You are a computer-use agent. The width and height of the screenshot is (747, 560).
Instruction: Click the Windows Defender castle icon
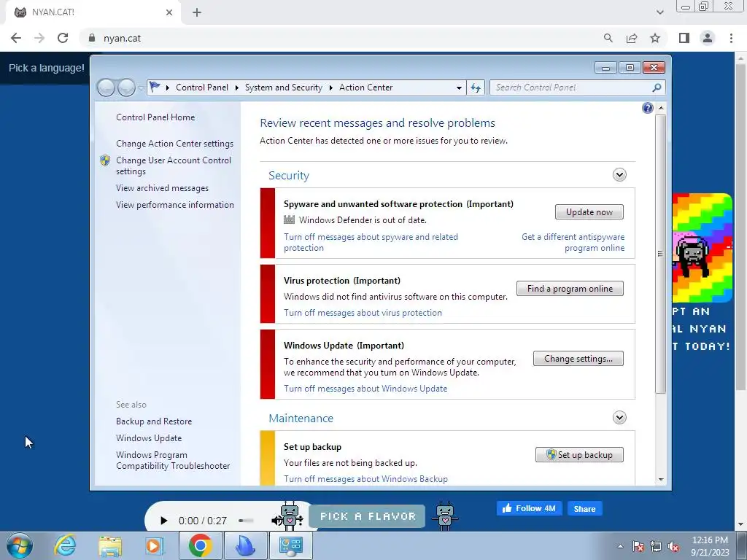point(289,219)
